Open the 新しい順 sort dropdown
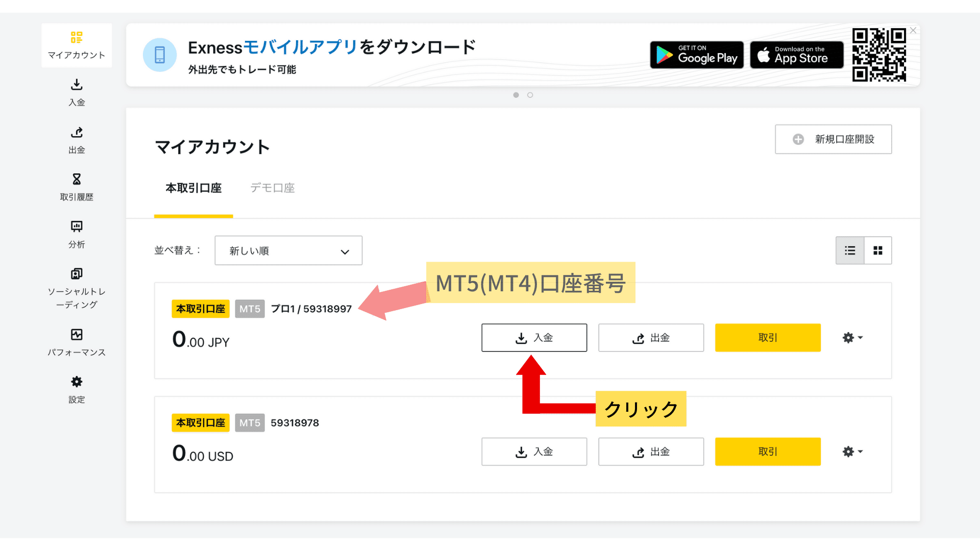The width and height of the screenshot is (980, 551). 288,251
